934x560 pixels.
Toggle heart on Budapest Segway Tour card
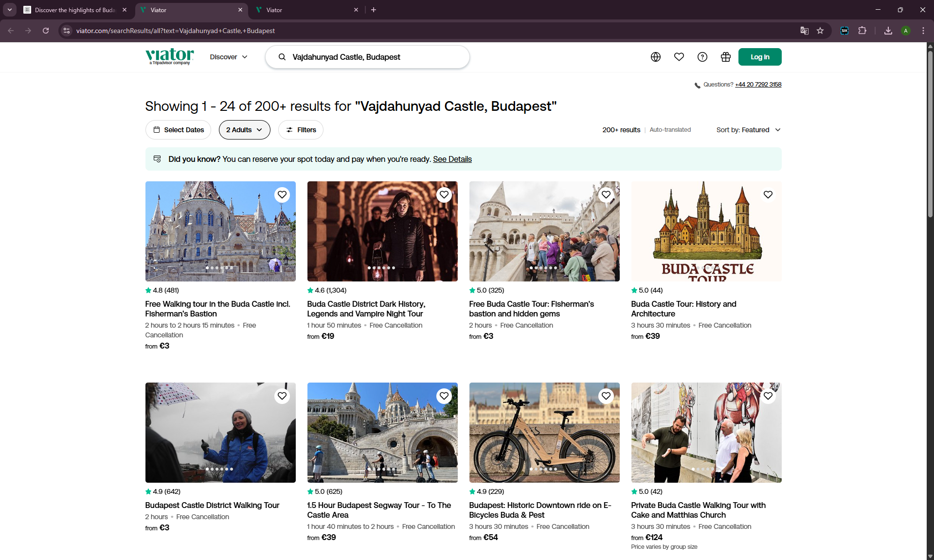click(x=444, y=396)
